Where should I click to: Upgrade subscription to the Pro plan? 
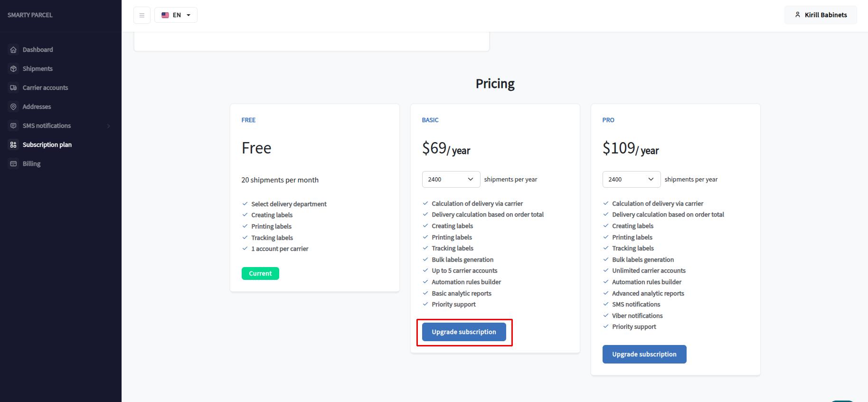tap(644, 354)
